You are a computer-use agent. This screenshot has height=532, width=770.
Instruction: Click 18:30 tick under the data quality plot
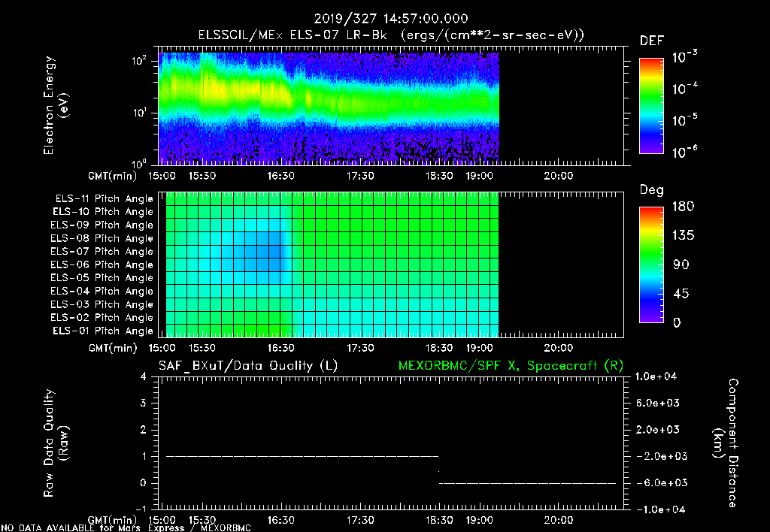[439, 520]
